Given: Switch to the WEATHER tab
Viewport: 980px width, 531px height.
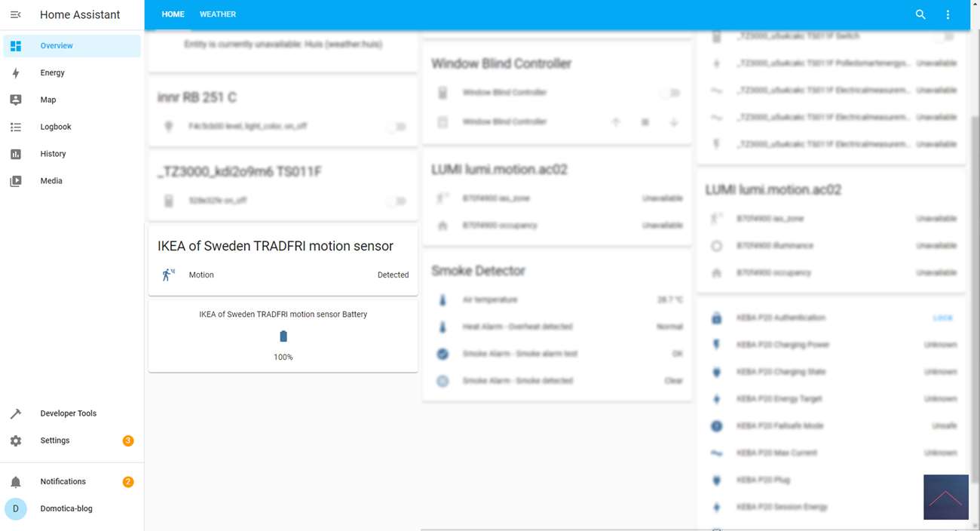Looking at the screenshot, I should pyautogui.click(x=218, y=14).
